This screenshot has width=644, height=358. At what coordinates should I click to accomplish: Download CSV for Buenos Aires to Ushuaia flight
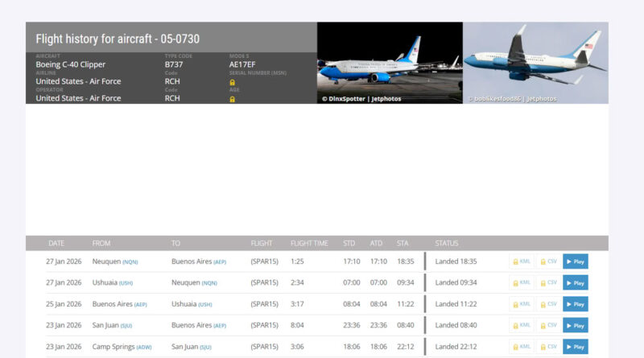pyautogui.click(x=547, y=304)
